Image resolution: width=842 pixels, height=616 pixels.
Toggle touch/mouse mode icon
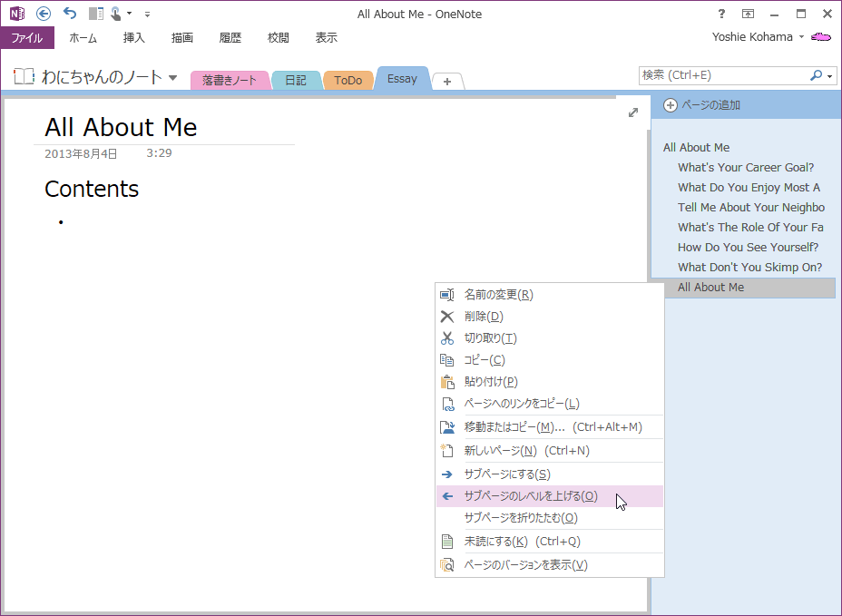(x=116, y=14)
